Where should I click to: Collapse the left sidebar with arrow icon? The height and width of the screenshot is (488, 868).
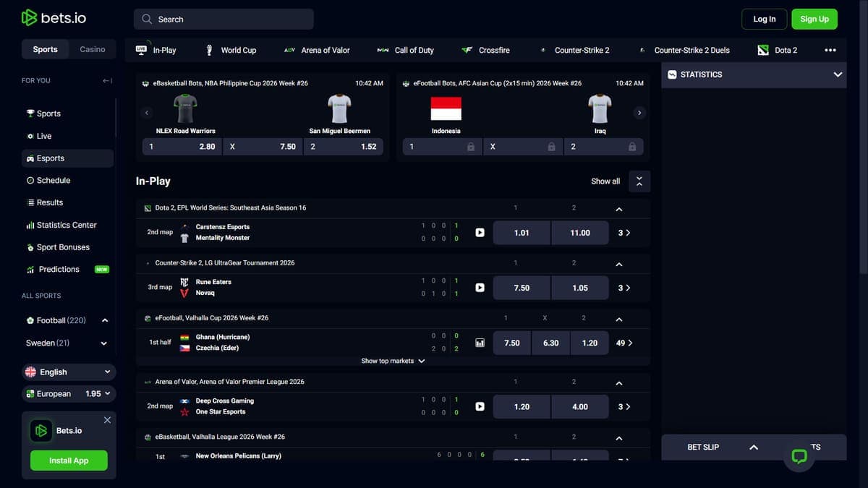(x=107, y=81)
